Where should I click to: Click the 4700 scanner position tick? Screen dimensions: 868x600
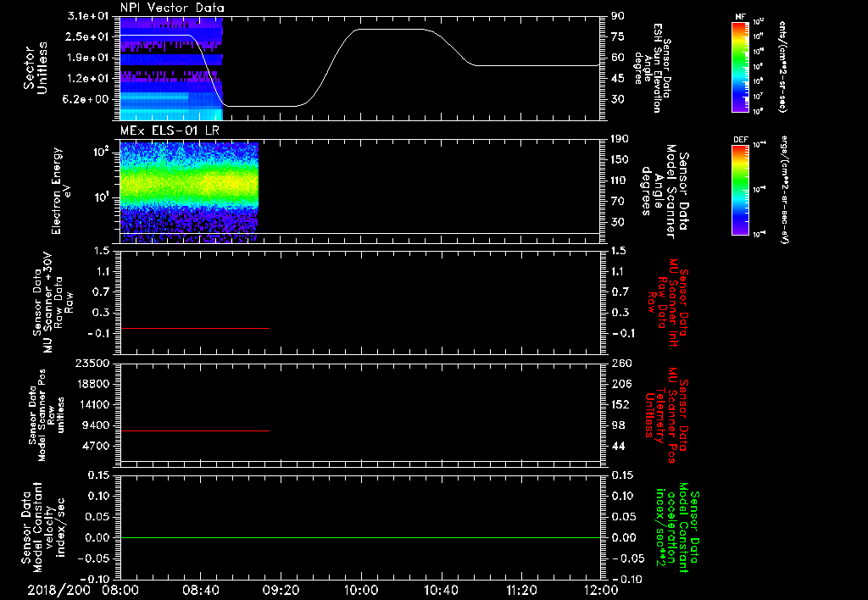point(97,446)
